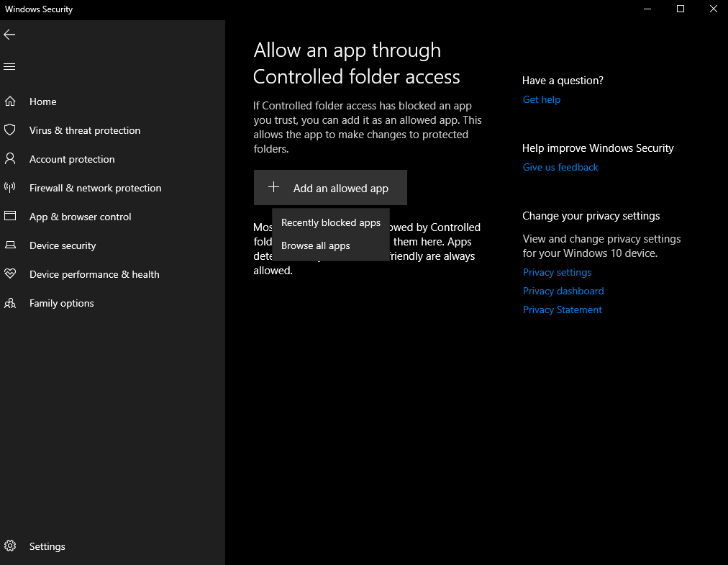Choose Recently blocked apps option

coord(330,222)
